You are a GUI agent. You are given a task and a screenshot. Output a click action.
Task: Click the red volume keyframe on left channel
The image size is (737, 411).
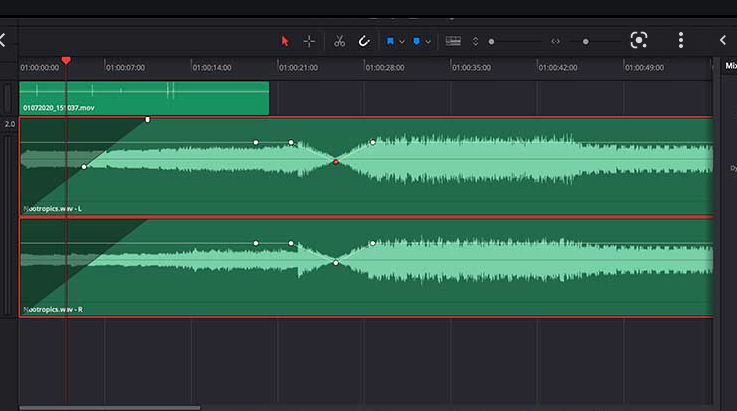(x=336, y=162)
